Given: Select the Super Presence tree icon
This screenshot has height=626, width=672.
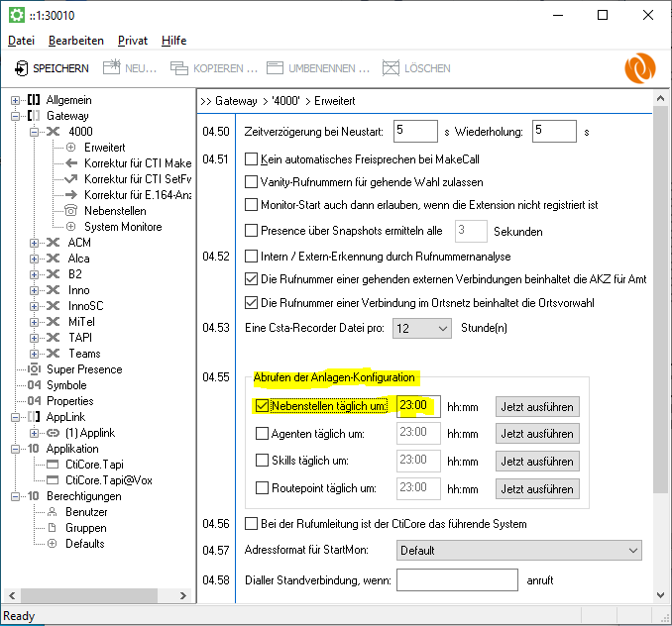Looking at the screenshot, I should tap(34, 369).
